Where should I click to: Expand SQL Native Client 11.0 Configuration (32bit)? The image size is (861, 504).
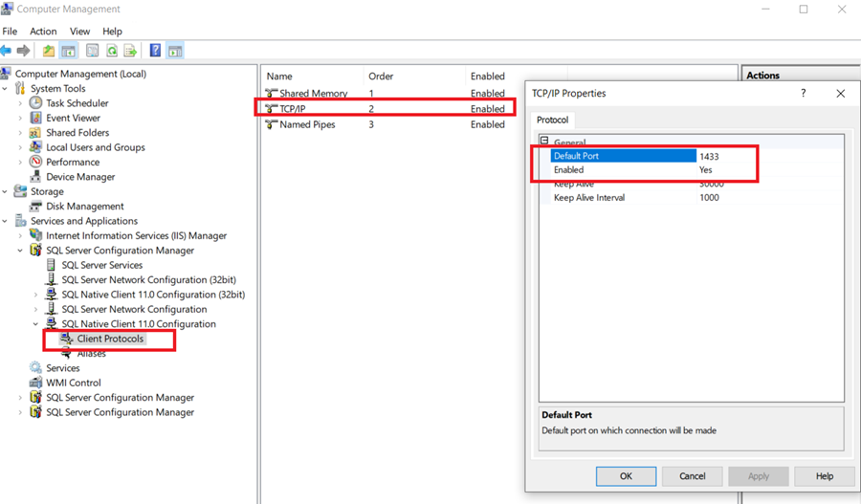[35, 295]
